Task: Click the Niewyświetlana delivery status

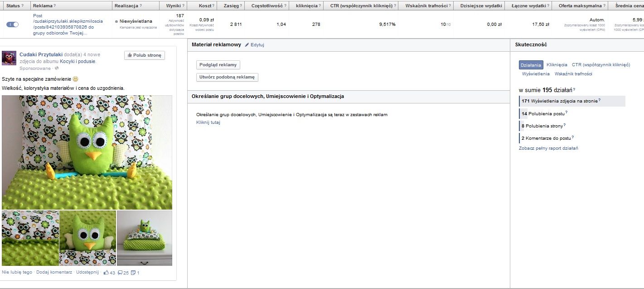Action: click(x=136, y=21)
